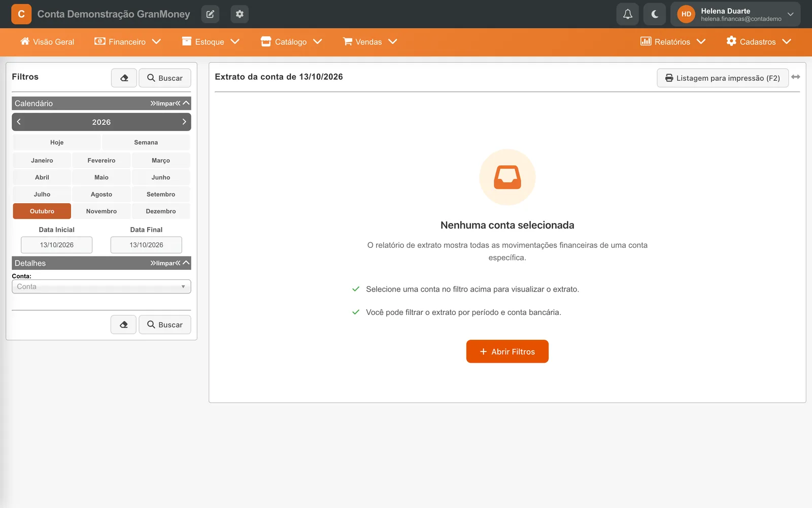This screenshot has height=508, width=812.
Task: Click the Data Inicial date field
Action: (57, 245)
